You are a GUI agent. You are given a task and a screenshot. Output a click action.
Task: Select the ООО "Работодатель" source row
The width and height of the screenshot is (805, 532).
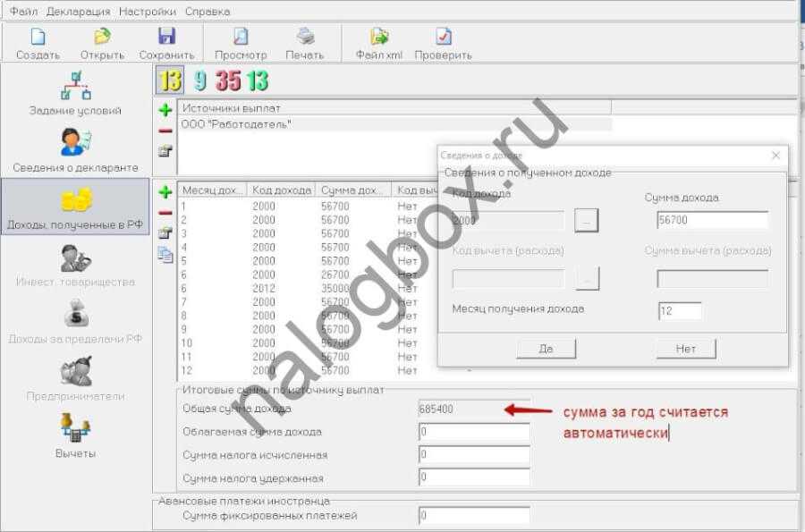pyautogui.click(x=394, y=124)
